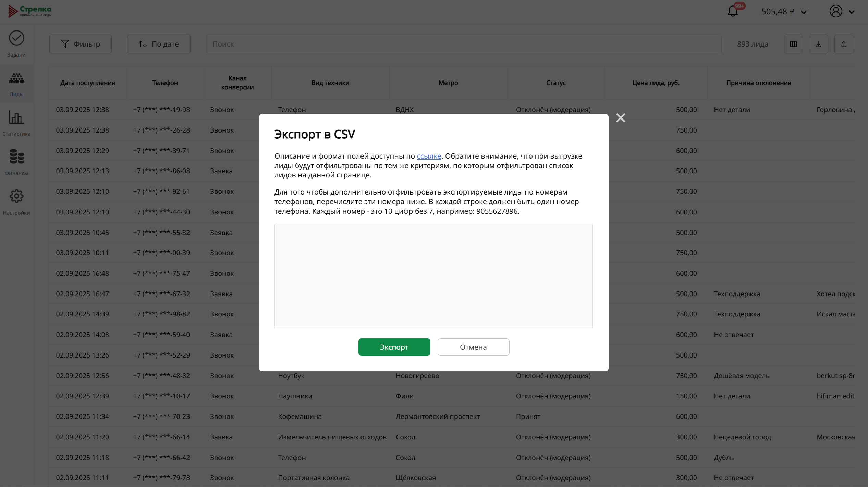Expand the balance 505,48 ₽ dropdown

[803, 12]
